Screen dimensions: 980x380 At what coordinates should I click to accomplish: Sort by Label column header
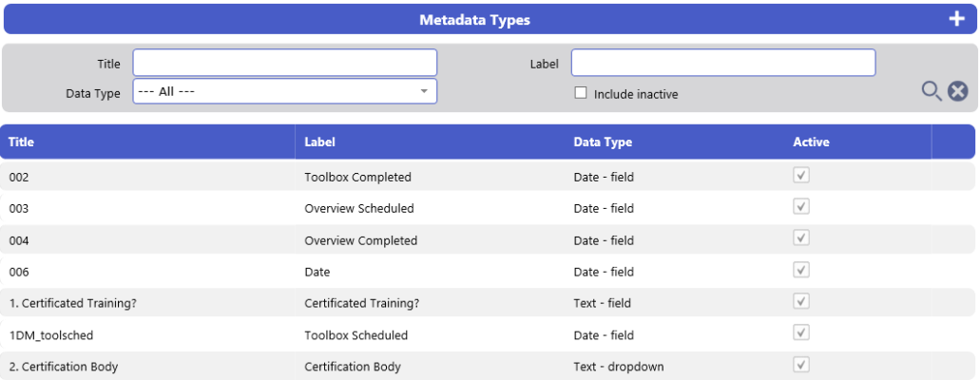(x=320, y=142)
